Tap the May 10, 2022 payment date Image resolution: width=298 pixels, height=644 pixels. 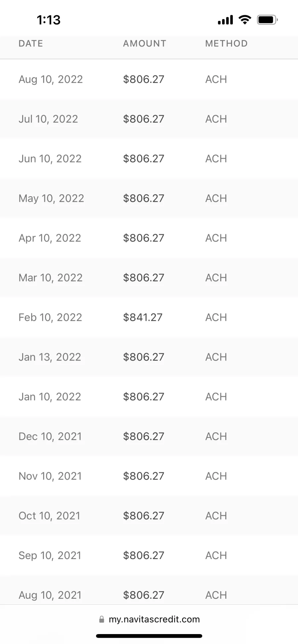(51, 198)
